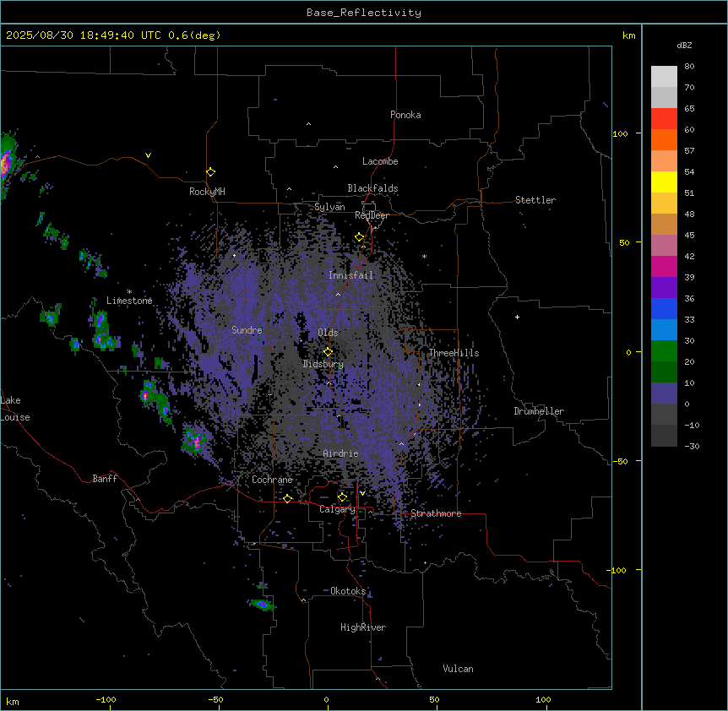Click the Didsbury town label

[x=323, y=364]
